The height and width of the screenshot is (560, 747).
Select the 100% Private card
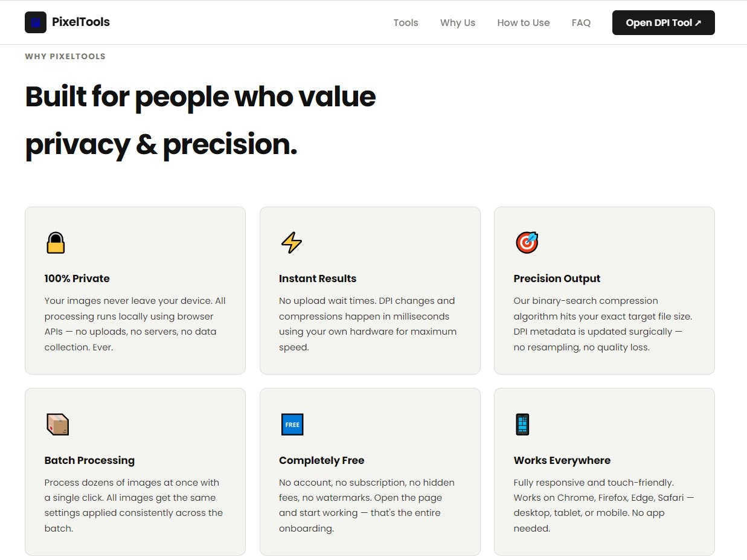(135, 290)
